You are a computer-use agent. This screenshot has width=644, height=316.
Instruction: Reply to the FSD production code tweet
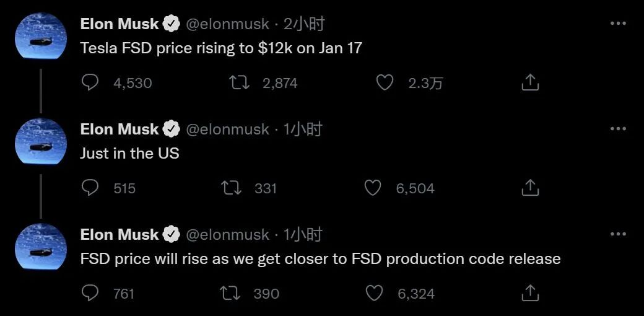[90, 293]
